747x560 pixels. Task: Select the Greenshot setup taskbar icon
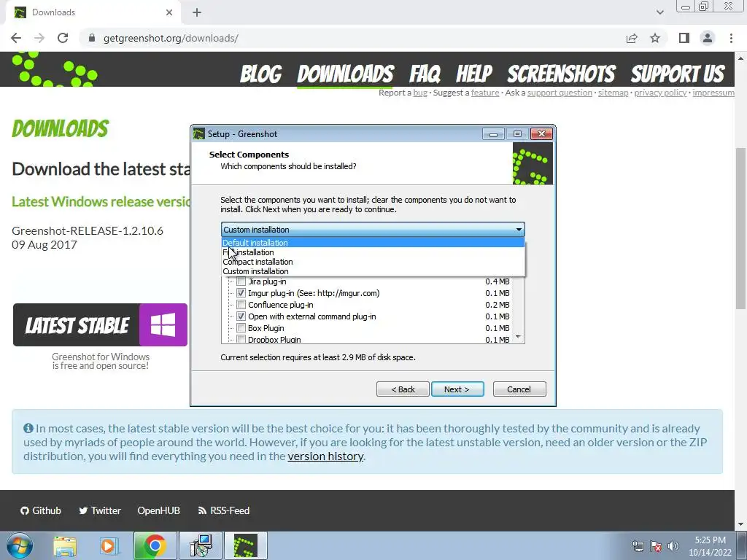point(245,545)
